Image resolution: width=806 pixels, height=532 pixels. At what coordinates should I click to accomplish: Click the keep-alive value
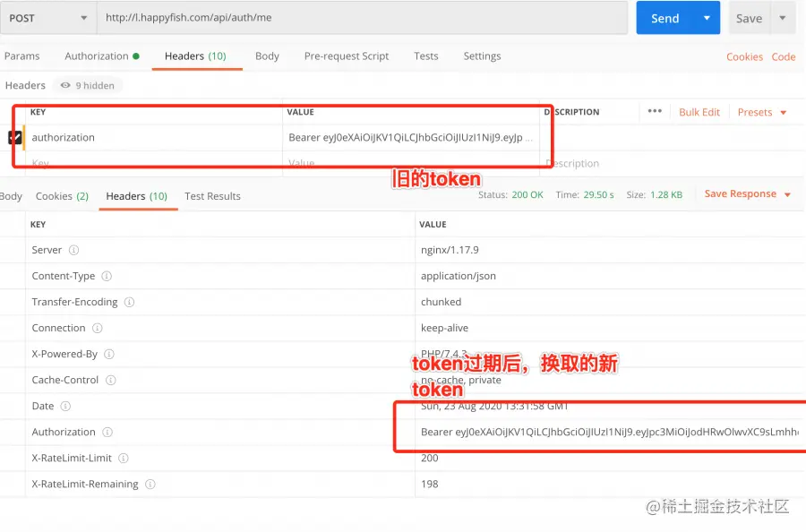click(x=444, y=328)
